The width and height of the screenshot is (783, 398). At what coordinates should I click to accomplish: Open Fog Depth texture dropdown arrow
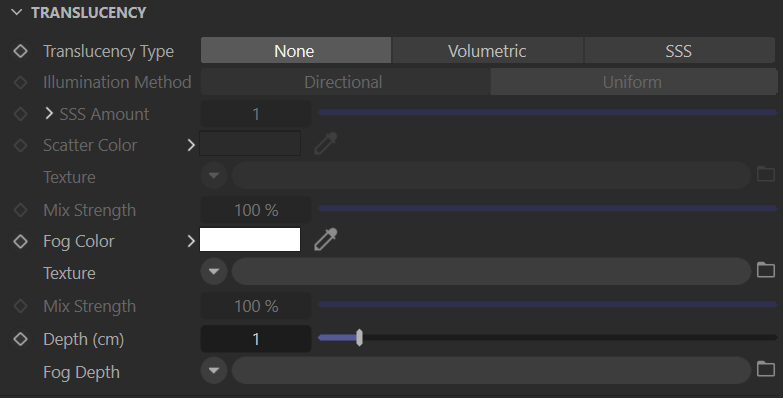coord(214,370)
